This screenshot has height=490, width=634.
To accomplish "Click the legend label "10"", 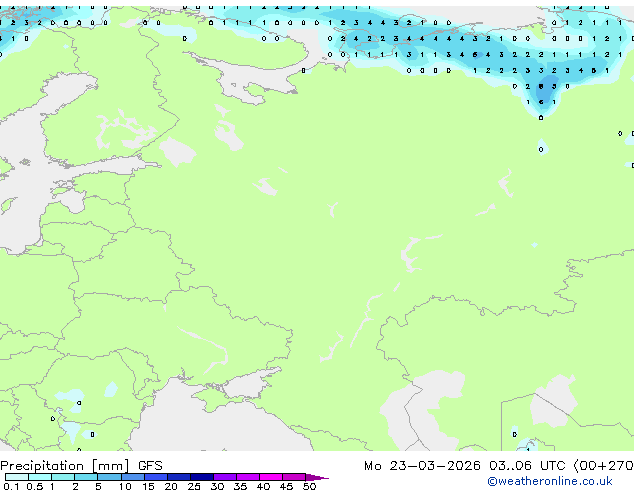I will click(x=125, y=486).
